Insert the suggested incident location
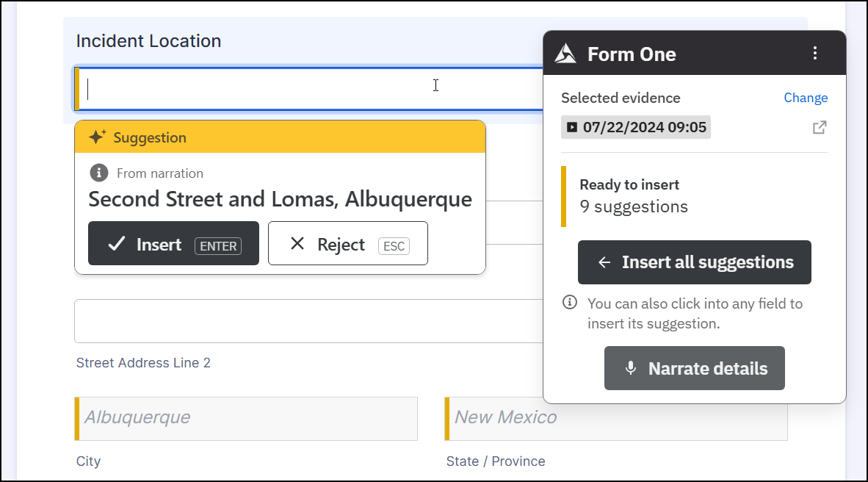This screenshot has width=868, height=482. [173, 243]
